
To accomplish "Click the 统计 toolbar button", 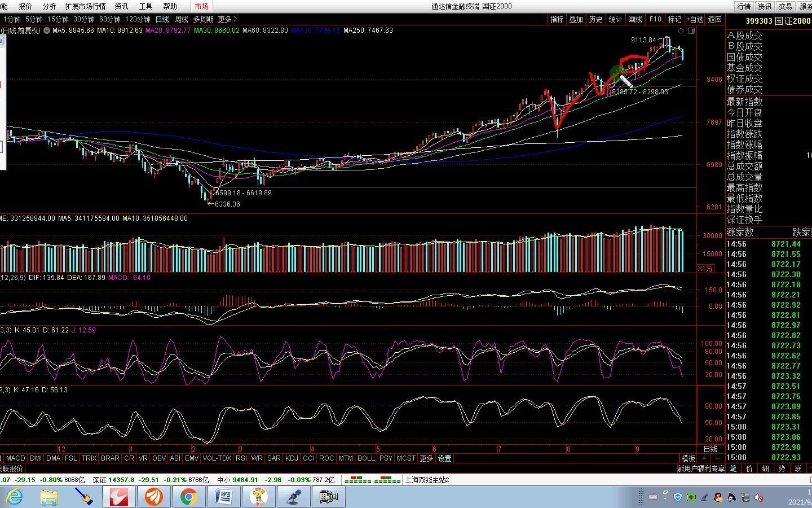I will tap(616, 19).
